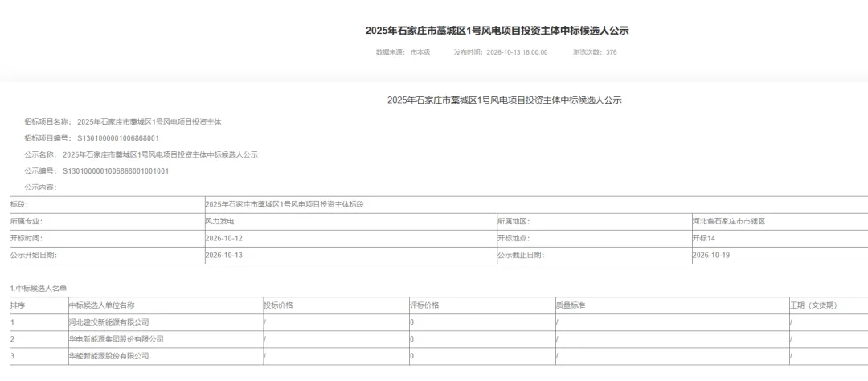Select the 招标项目名称 line
The width and height of the screenshot is (868, 381).
click(x=123, y=122)
